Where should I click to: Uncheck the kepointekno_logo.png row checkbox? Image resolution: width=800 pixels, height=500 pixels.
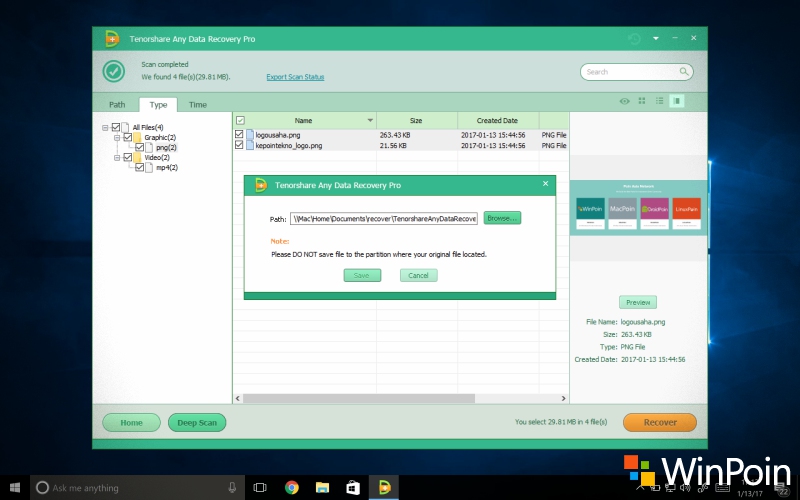point(239,145)
